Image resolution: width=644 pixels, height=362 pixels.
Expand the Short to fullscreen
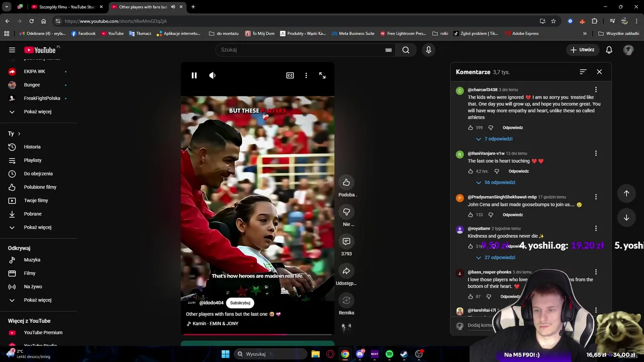pyautogui.click(x=323, y=75)
